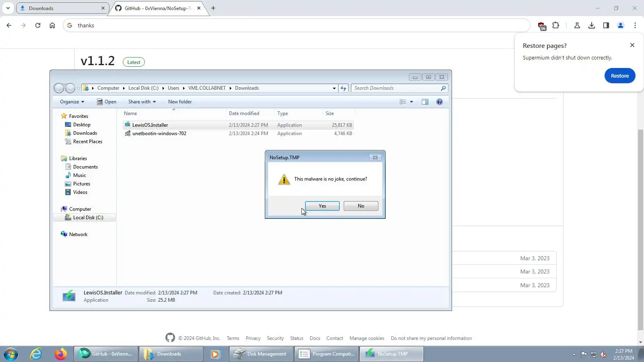Viewport: 644px width, 362px height.
Task: Go back in the browser
Action: (x=9, y=25)
